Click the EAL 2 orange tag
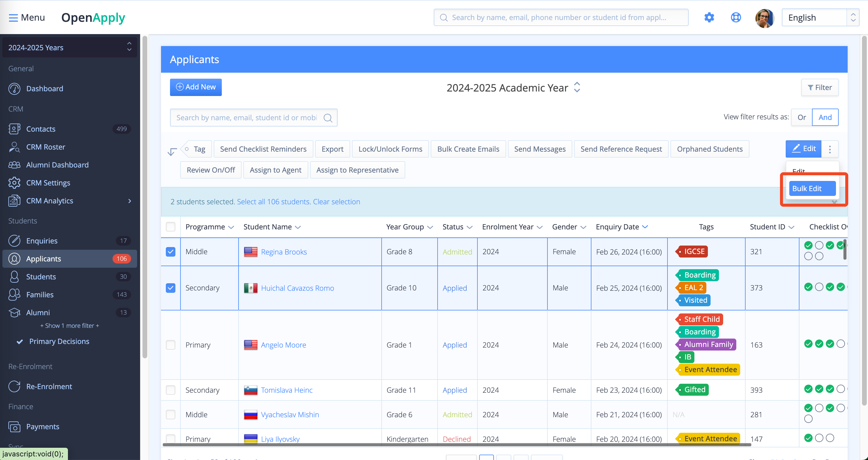 pos(691,288)
